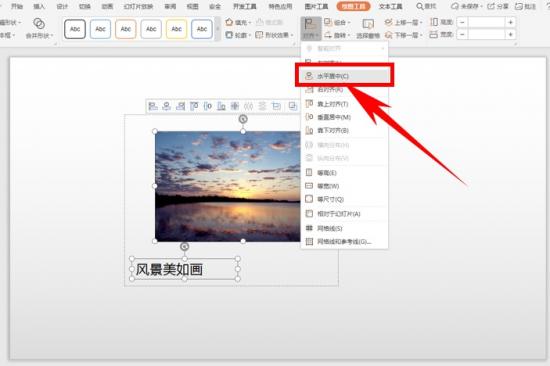The image size is (550, 366).
Task: Click the 对齐 align dropdown button
Action: [x=311, y=28]
